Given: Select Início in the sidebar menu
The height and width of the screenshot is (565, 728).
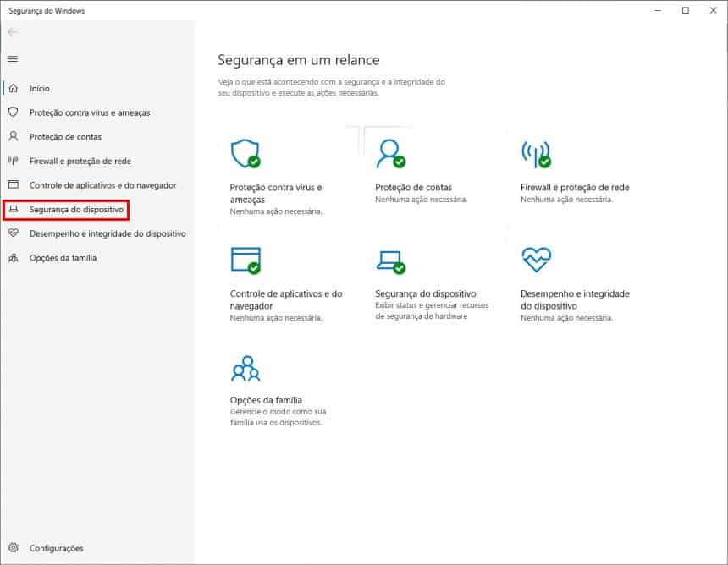Looking at the screenshot, I should click(x=39, y=88).
